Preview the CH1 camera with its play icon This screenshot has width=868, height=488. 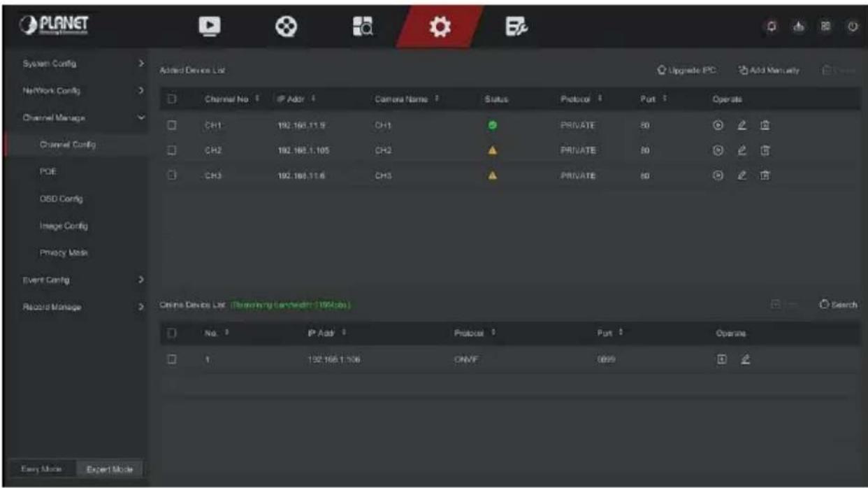pos(717,126)
